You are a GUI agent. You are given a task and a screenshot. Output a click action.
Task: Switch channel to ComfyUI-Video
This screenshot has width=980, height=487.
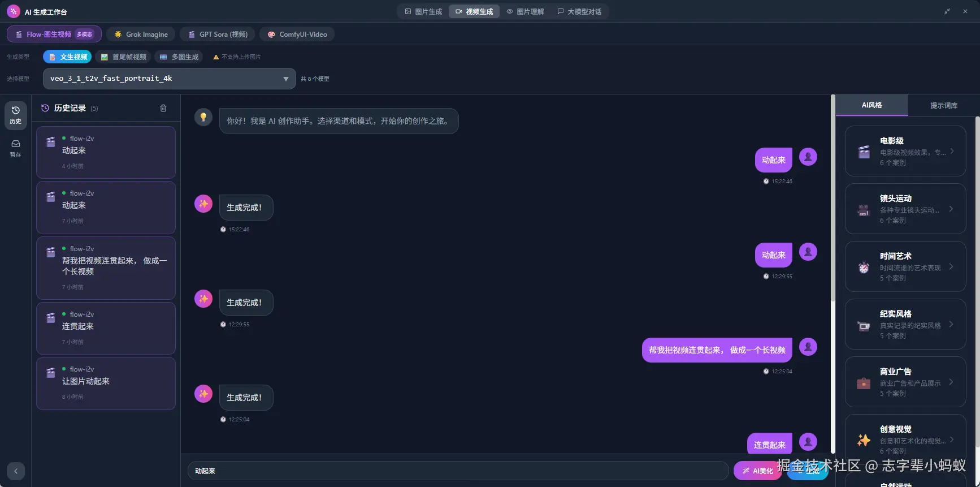(297, 34)
